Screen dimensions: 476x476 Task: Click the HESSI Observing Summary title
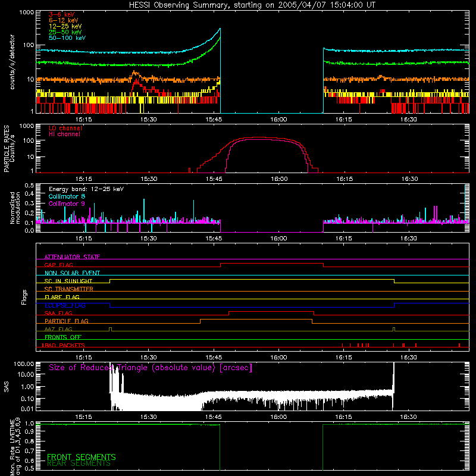point(252,5)
